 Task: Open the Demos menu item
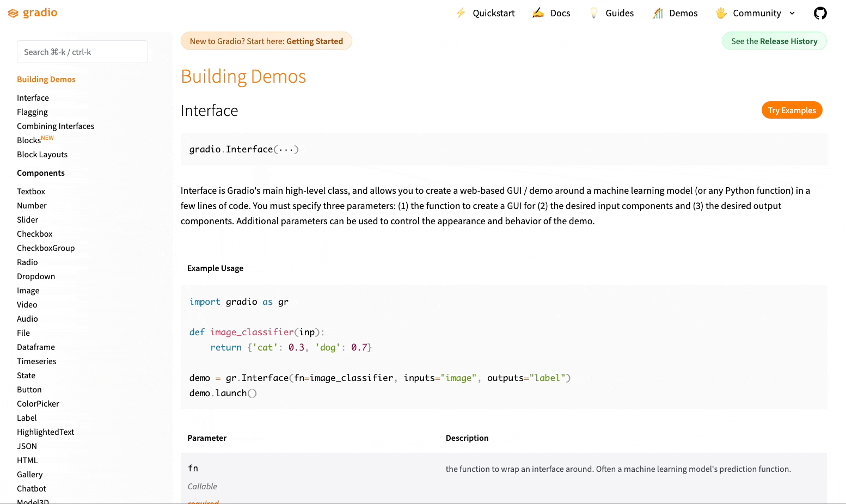click(683, 13)
